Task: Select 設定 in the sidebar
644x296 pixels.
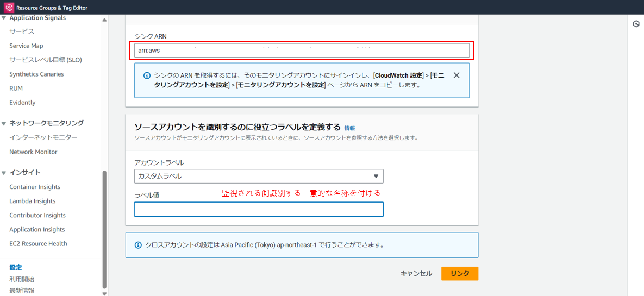Action: (16, 267)
